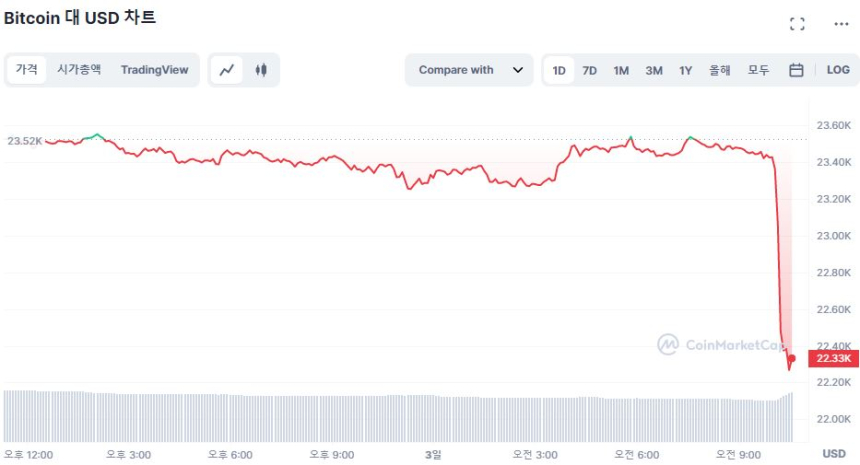Open the TradingView tab
Image resolution: width=860 pixels, height=465 pixels.
tap(154, 70)
